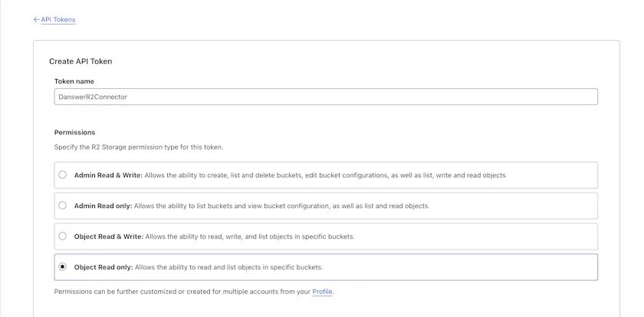Click the bold Object Read only label
The width and height of the screenshot is (644, 317).
tap(103, 267)
